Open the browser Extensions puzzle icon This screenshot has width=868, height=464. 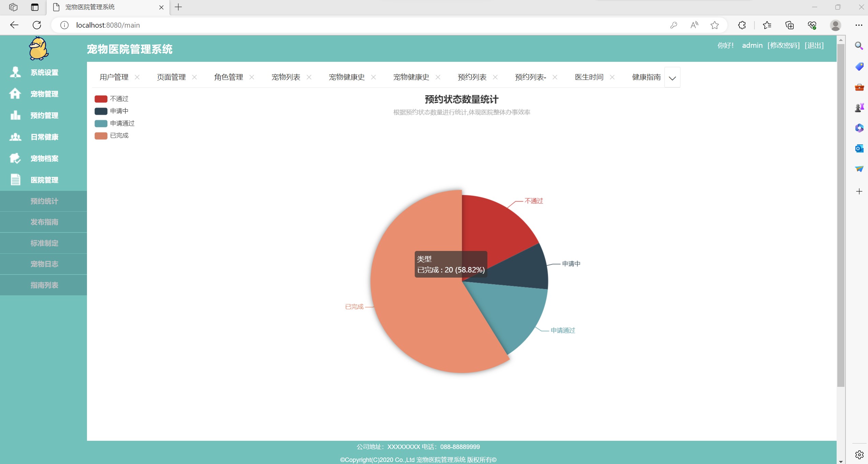point(742,25)
